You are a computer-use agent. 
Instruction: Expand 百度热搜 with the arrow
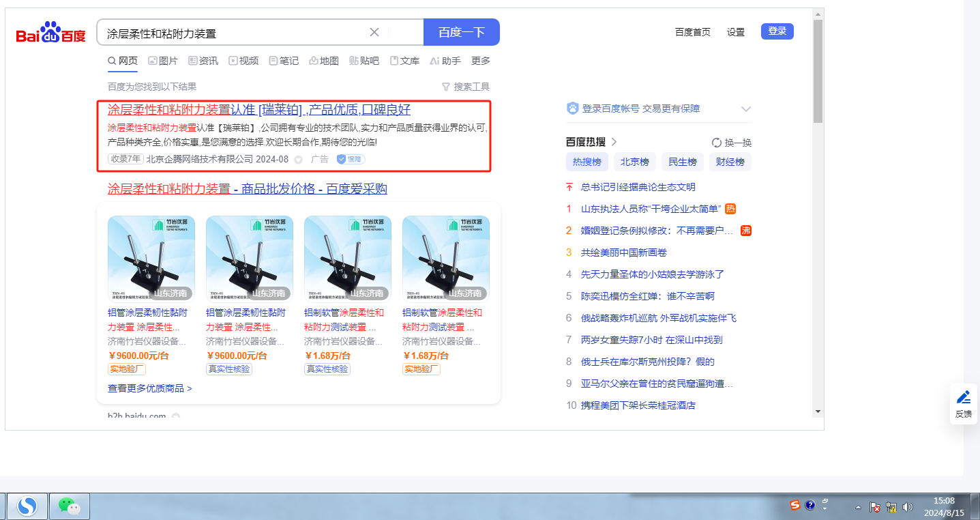(614, 142)
